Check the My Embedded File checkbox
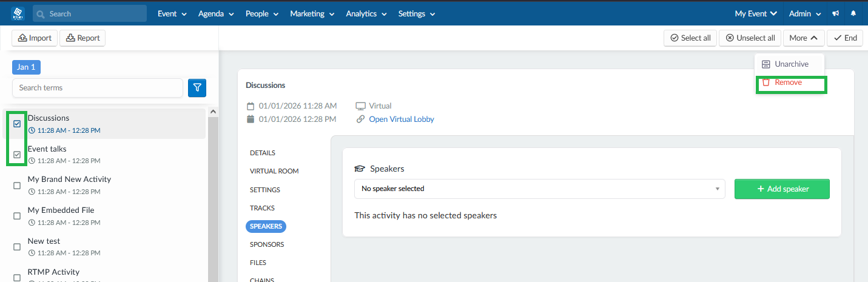Image resolution: width=868 pixels, height=282 pixels. point(17,216)
